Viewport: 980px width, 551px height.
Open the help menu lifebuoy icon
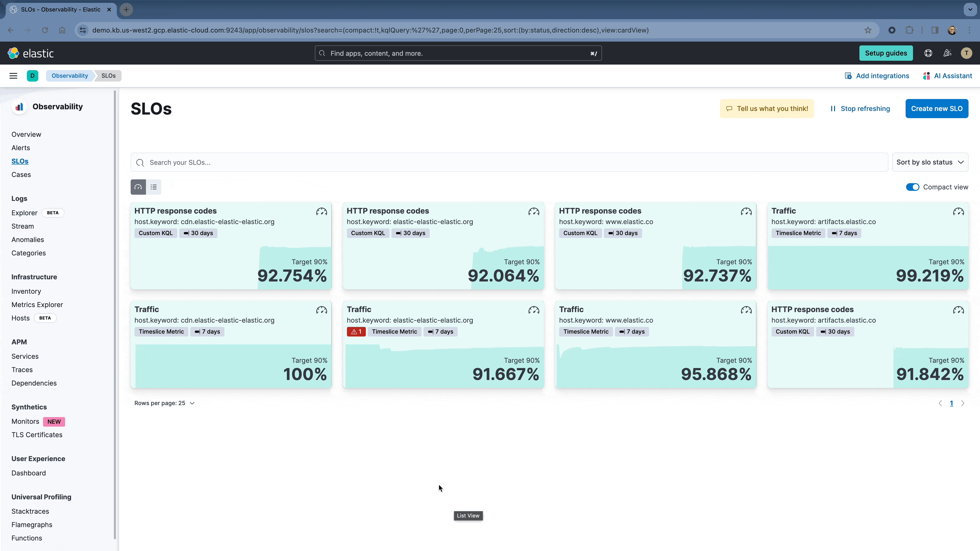[x=928, y=53]
